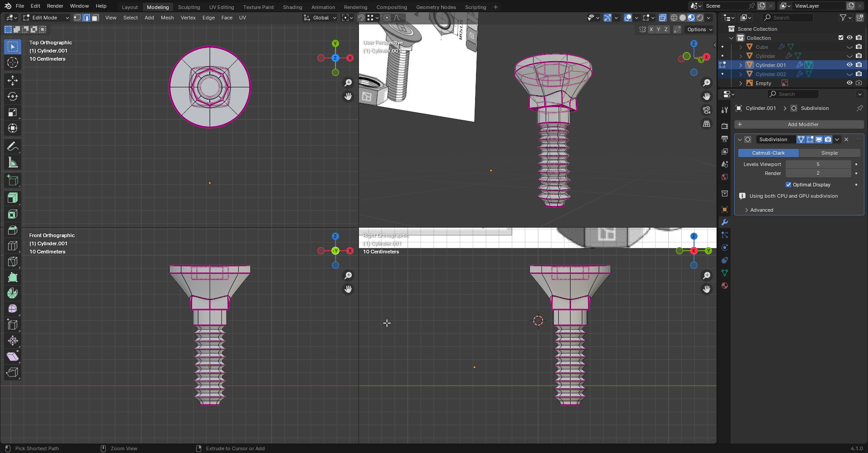Open Global transform orientation dropdown
The image size is (868, 453).
click(321, 18)
